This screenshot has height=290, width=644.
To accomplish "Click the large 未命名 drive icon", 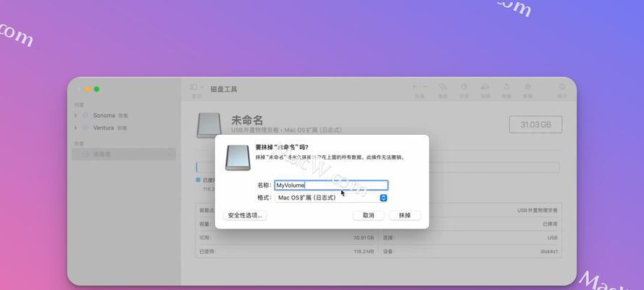I will click(209, 125).
